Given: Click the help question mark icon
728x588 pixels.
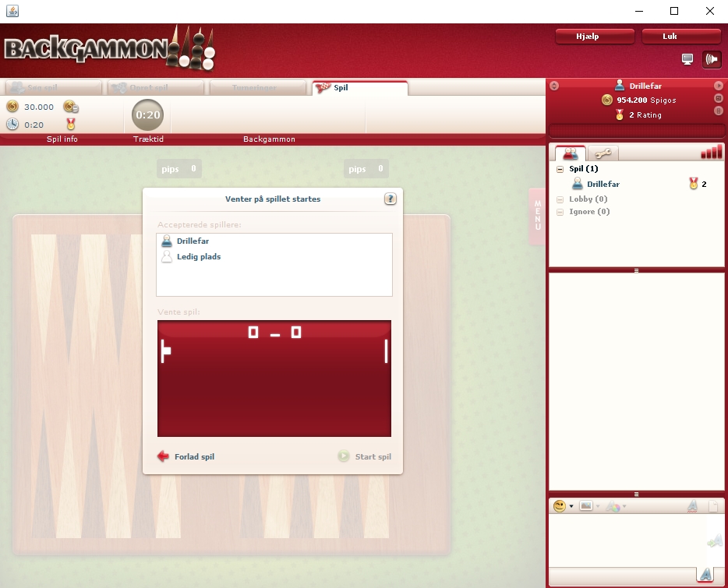Looking at the screenshot, I should (391, 199).
